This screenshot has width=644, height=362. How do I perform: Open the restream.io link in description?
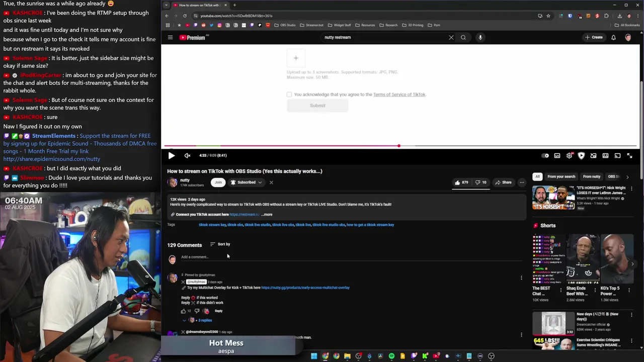tap(245, 215)
